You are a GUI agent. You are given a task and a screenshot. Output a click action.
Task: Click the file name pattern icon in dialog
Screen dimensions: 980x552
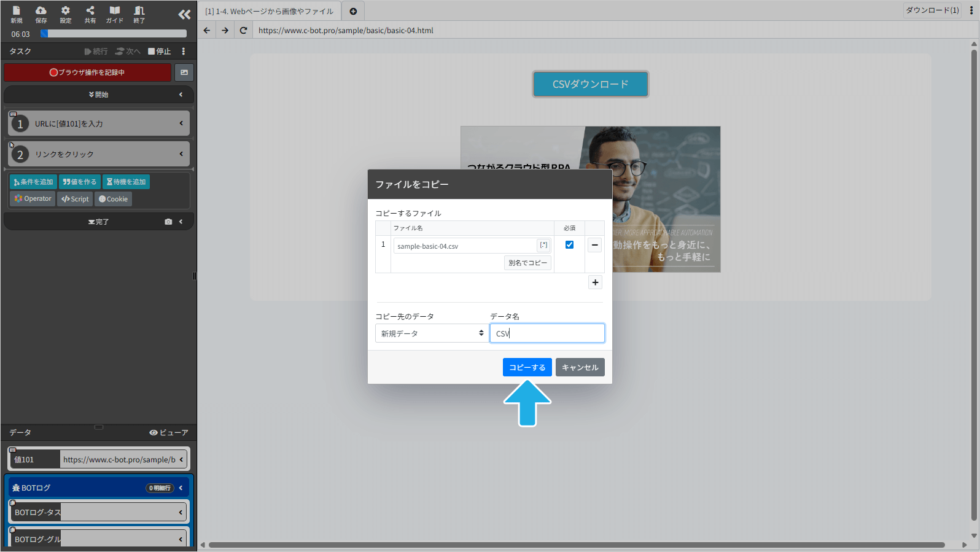[543, 246]
